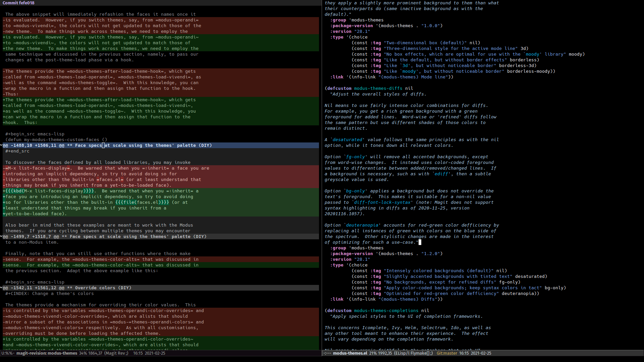Image resolution: width=644 pixels, height=362 pixels.
Task: Click "The themes provide a mechanism for overriding" line
Action: coord(101,305)
